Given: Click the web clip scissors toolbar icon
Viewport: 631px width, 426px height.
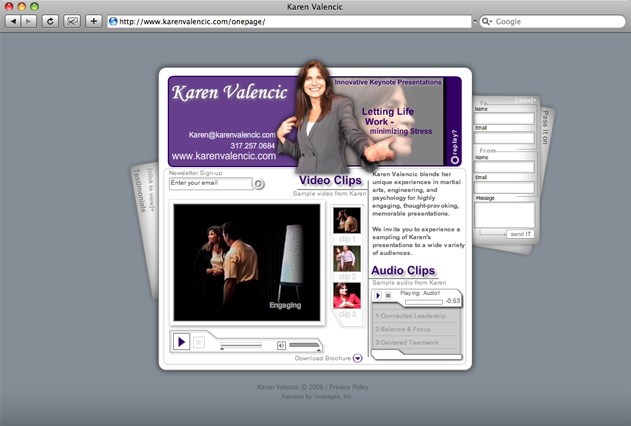Looking at the screenshot, I should pos(72,21).
